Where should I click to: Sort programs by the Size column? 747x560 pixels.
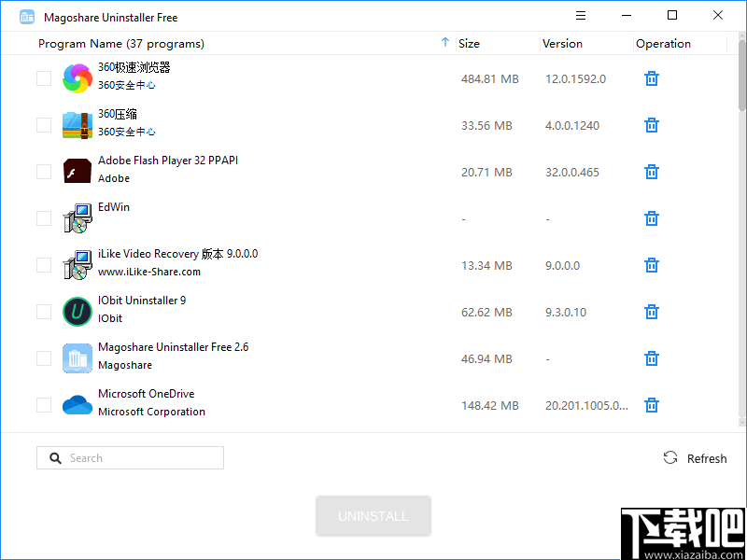tap(469, 43)
